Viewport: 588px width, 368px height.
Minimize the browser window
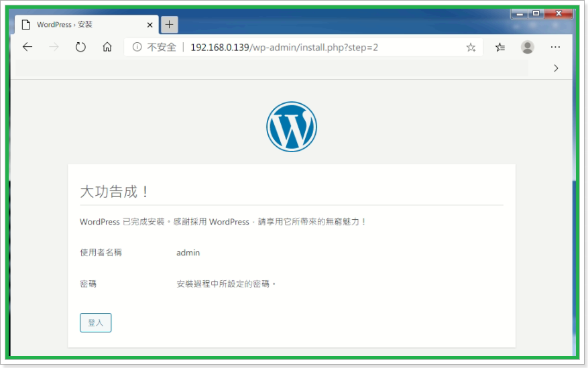point(520,14)
